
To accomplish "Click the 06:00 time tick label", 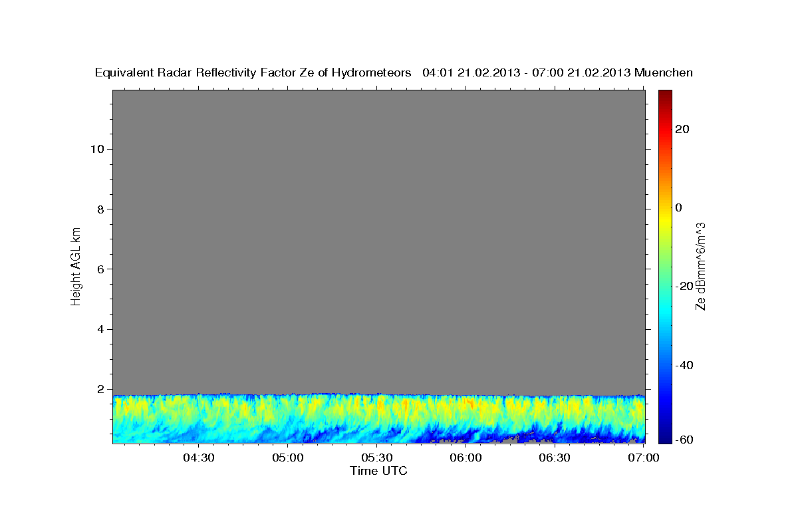I will (x=466, y=458).
